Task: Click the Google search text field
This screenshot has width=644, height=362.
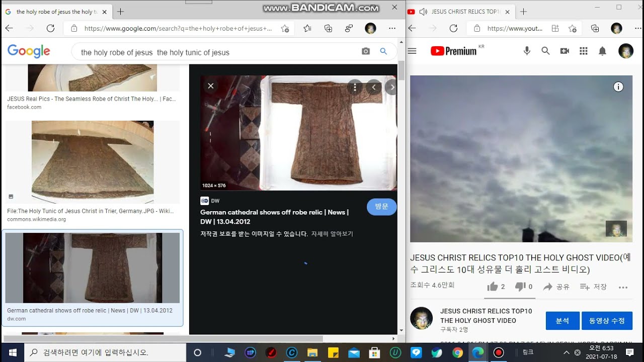Action: pyautogui.click(x=216, y=52)
